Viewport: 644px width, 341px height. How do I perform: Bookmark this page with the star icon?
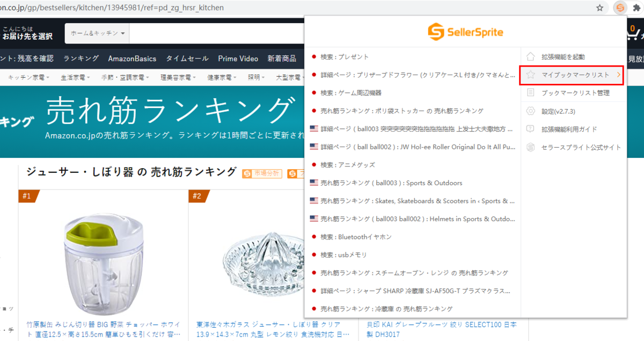click(600, 8)
